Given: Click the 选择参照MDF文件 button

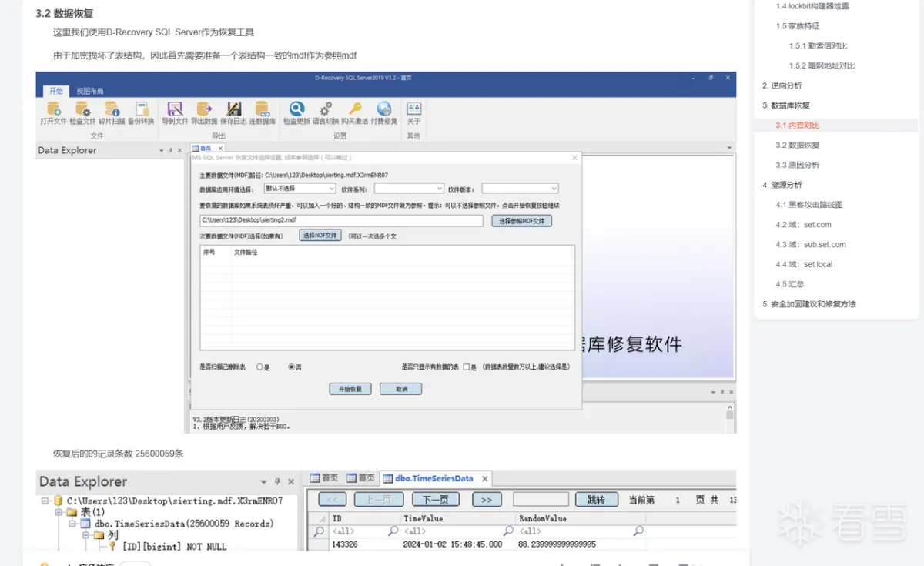Looking at the screenshot, I should (x=521, y=221).
